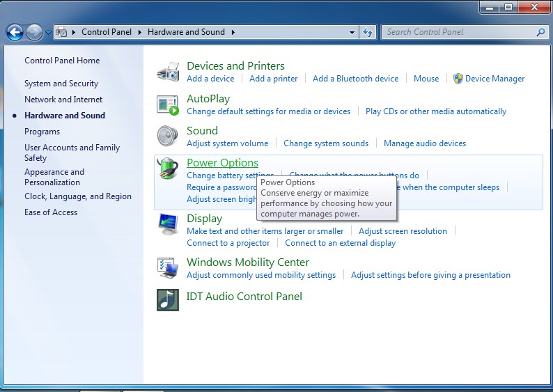Click the Devices and Printers icon
The height and width of the screenshot is (392, 553).
tap(168, 72)
